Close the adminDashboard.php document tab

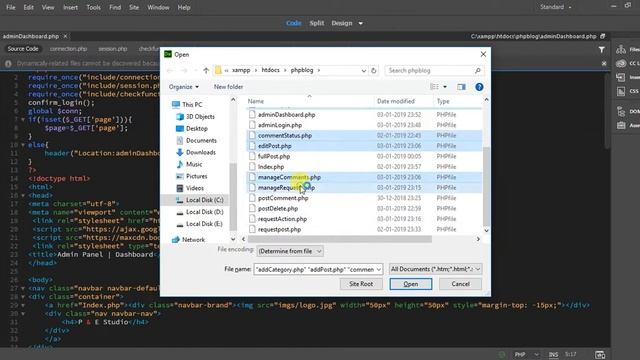pyautogui.click(x=65, y=36)
